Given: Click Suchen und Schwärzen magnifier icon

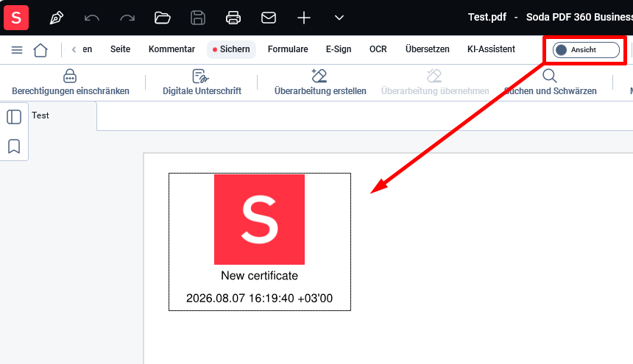Looking at the screenshot, I should click(550, 76).
